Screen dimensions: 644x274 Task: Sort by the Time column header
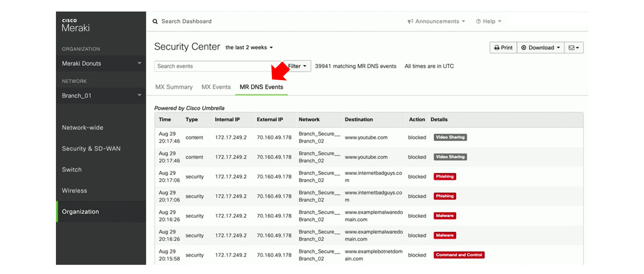tap(165, 120)
